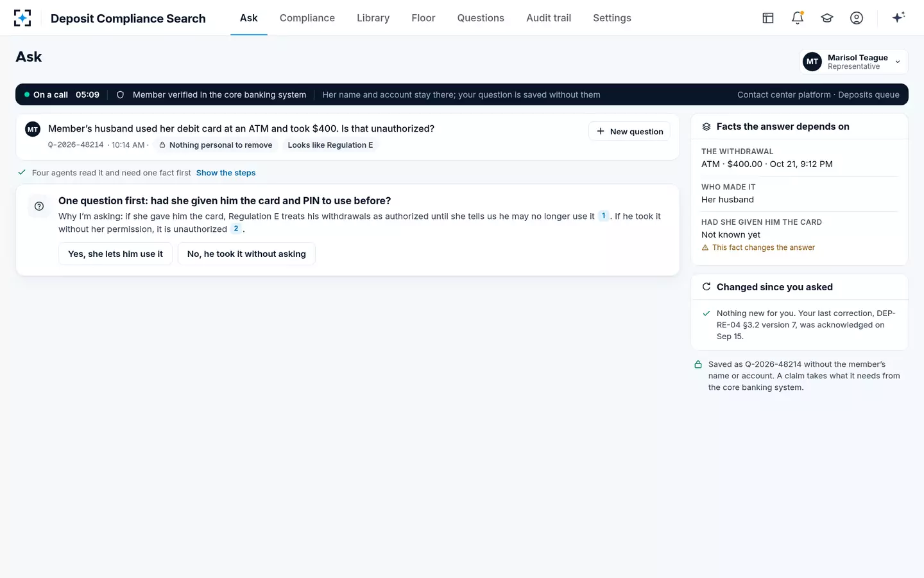
Task: Click 'This fact changes the answer' warning text
Action: point(764,248)
